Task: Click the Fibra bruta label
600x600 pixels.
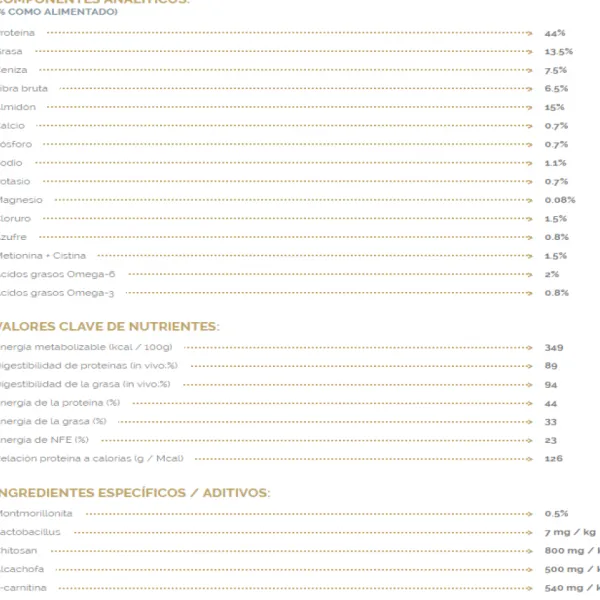Action: pos(24,88)
